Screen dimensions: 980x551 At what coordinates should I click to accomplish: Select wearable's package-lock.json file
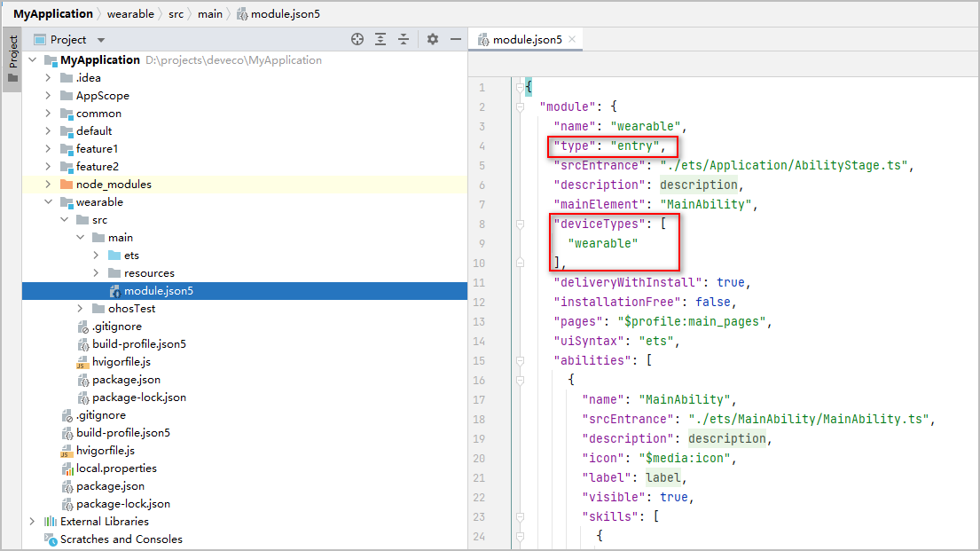(138, 398)
